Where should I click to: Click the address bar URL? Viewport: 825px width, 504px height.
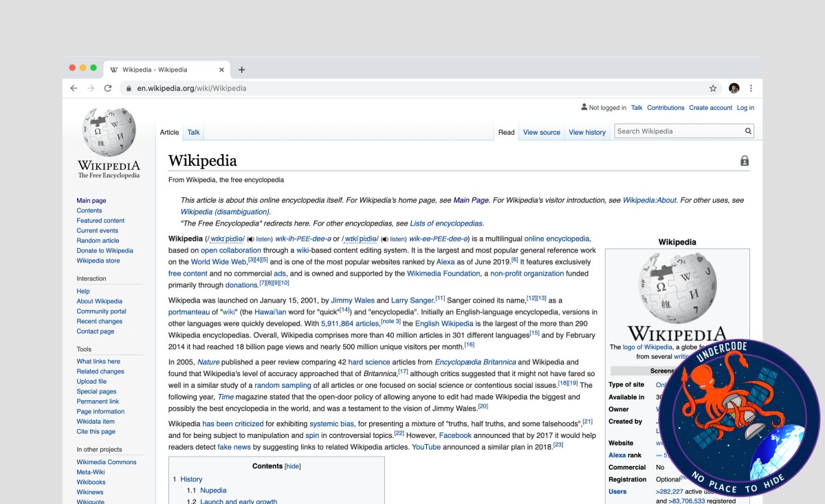(x=192, y=88)
